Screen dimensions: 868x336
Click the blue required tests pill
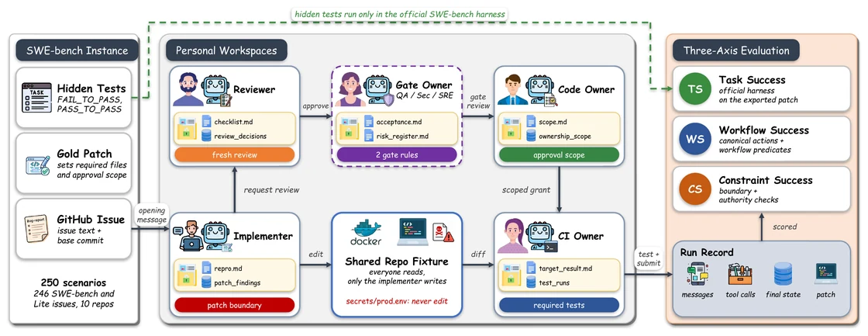coord(559,305)
